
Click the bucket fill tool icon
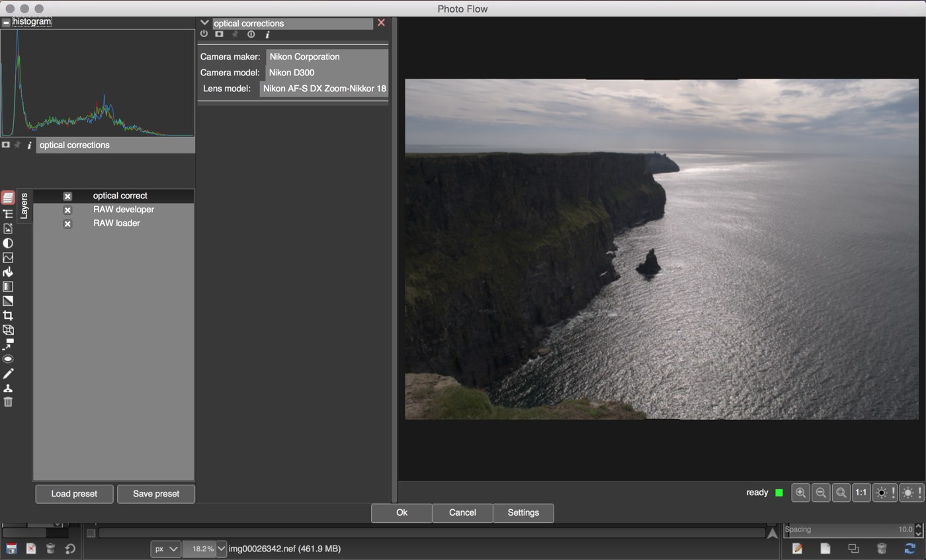coord(8,272)
